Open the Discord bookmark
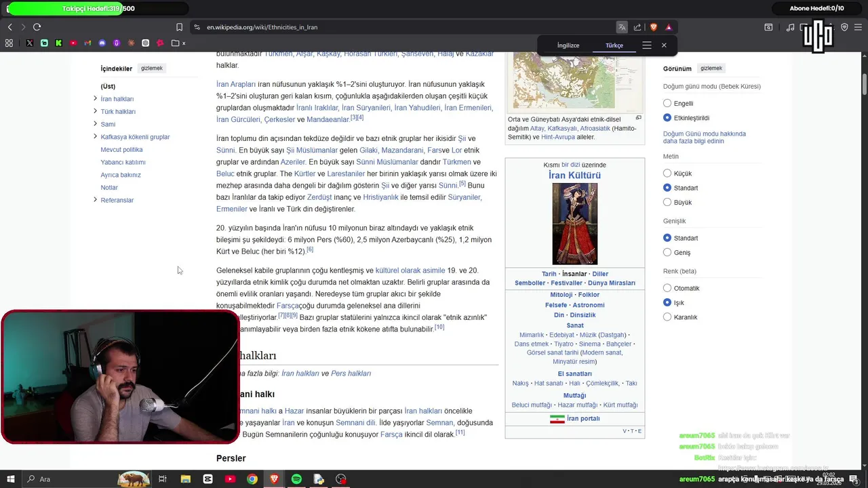The height and width of the screenshot is (488, 868). point(102,43)
